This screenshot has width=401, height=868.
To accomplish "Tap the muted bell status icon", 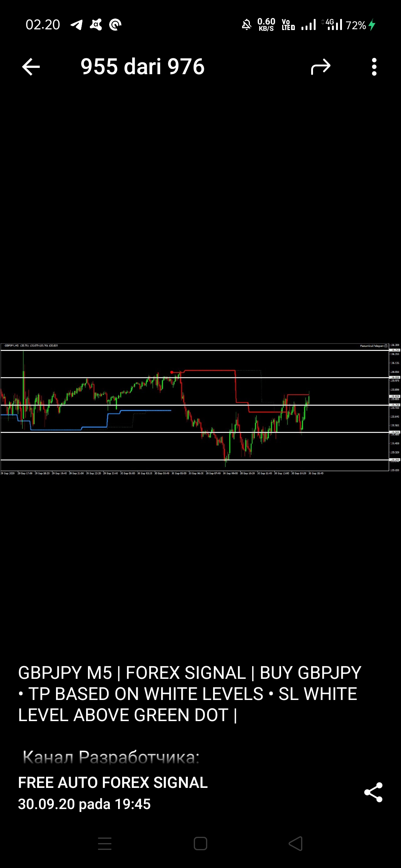I will point(247,25).
